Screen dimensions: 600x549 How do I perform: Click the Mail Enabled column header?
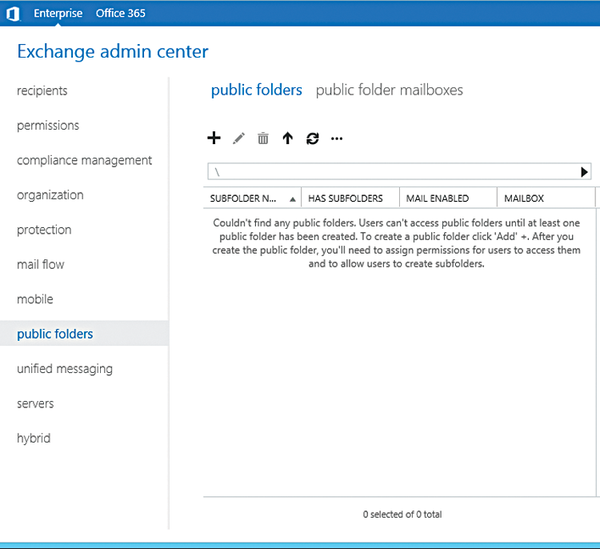pyautogui.click(x=448, y=198)
